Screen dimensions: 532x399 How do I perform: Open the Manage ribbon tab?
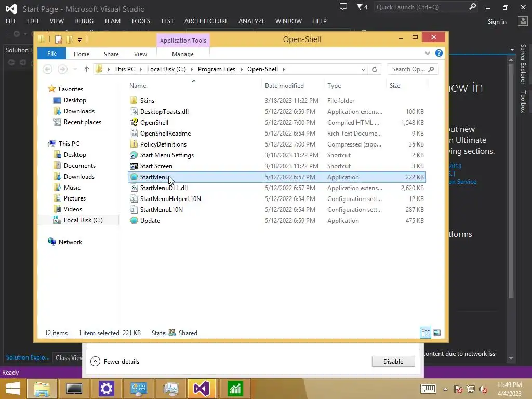click(183, 54)
